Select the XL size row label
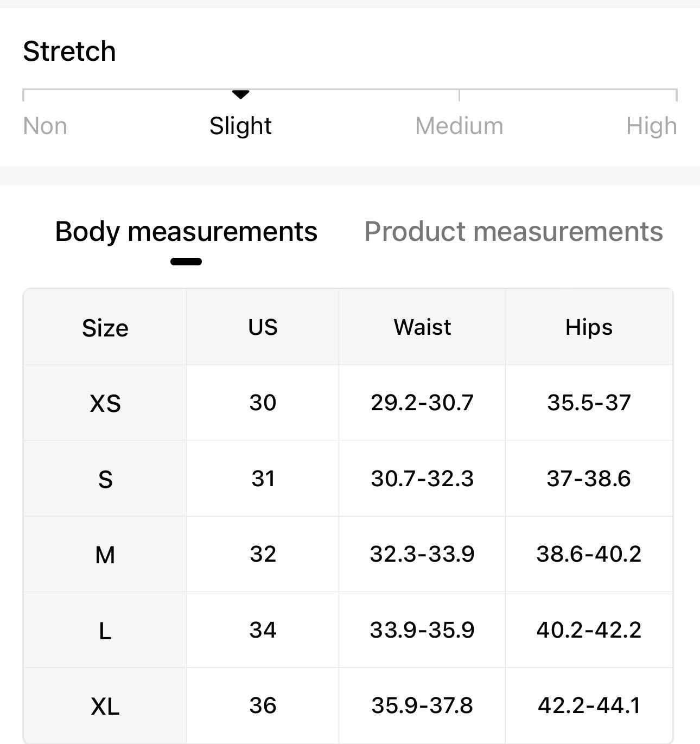 105,706
